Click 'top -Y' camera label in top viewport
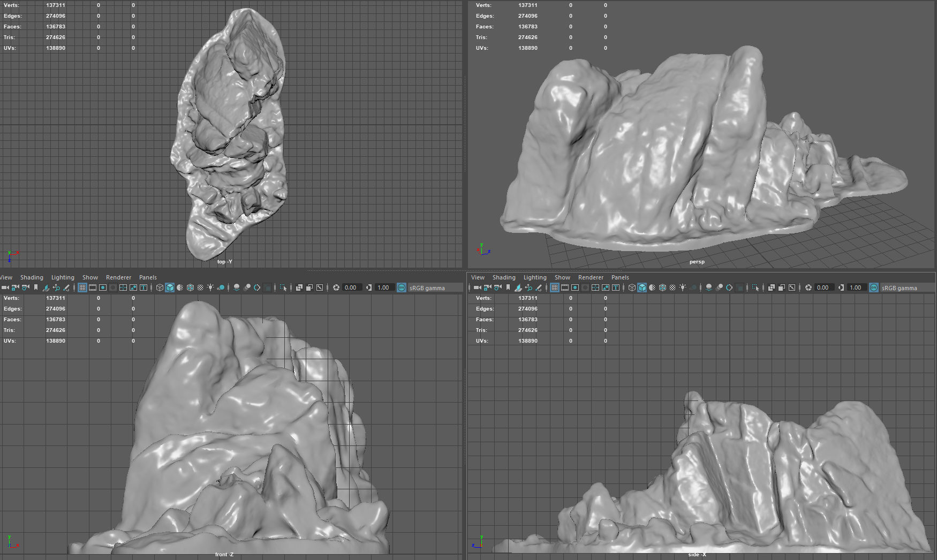 coord(224,262)
